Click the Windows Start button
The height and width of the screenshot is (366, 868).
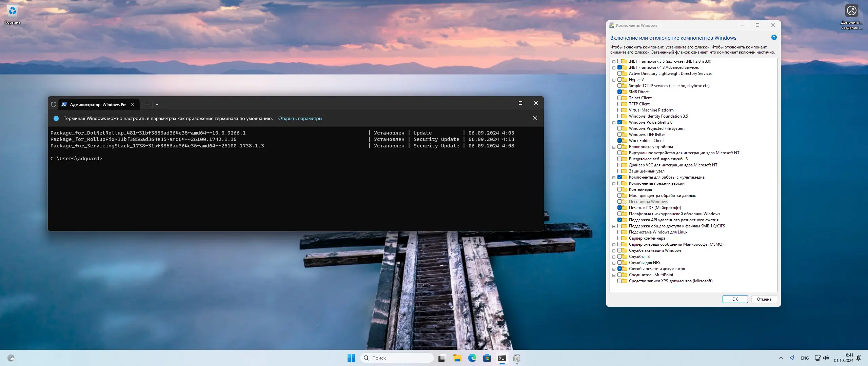click(x=351, y=358)
